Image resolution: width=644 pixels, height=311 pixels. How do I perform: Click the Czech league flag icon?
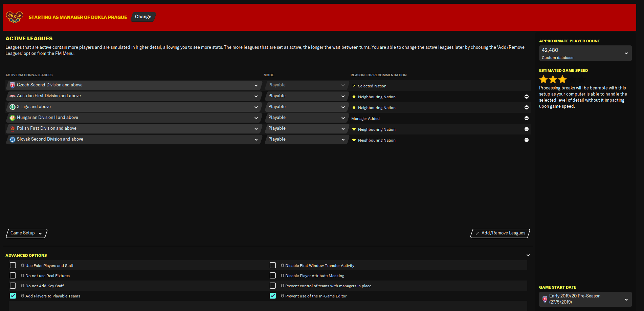coord(13,85)
